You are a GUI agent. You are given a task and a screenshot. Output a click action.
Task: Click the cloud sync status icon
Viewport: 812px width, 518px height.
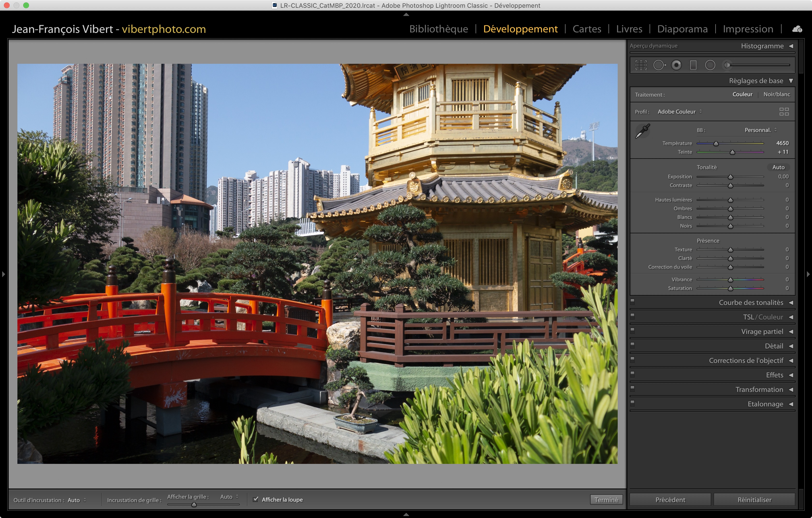(x=797, y=29)
